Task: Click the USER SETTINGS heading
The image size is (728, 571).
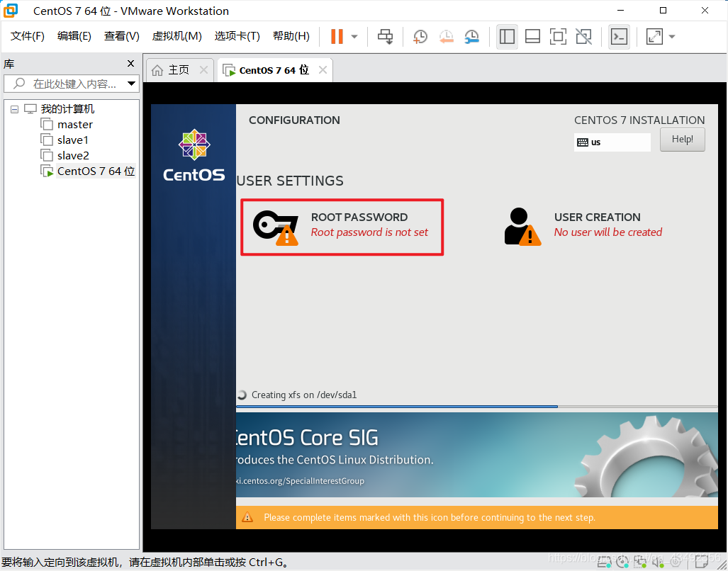Action: pyautogui.click(x=290, y=181)
